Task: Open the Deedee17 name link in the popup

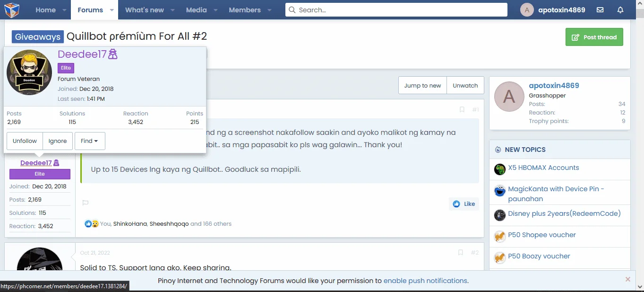Action: click(x=82, y=54)
